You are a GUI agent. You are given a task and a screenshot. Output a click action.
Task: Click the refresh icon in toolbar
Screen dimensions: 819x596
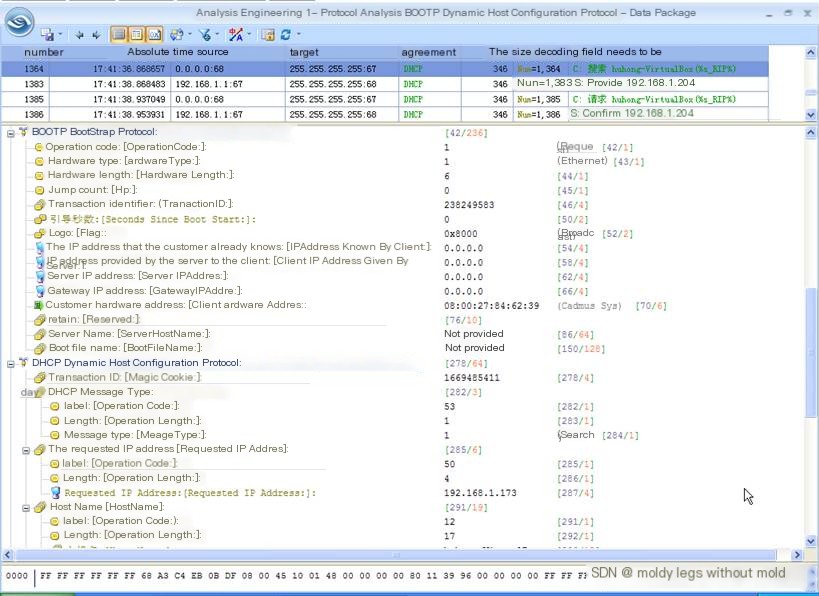pos(285,34)
